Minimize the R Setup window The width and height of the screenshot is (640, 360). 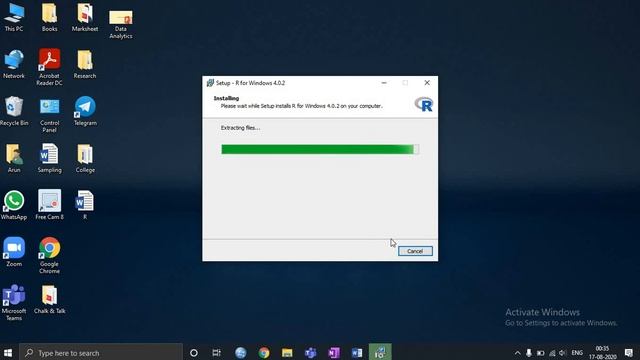coord(384,83)
